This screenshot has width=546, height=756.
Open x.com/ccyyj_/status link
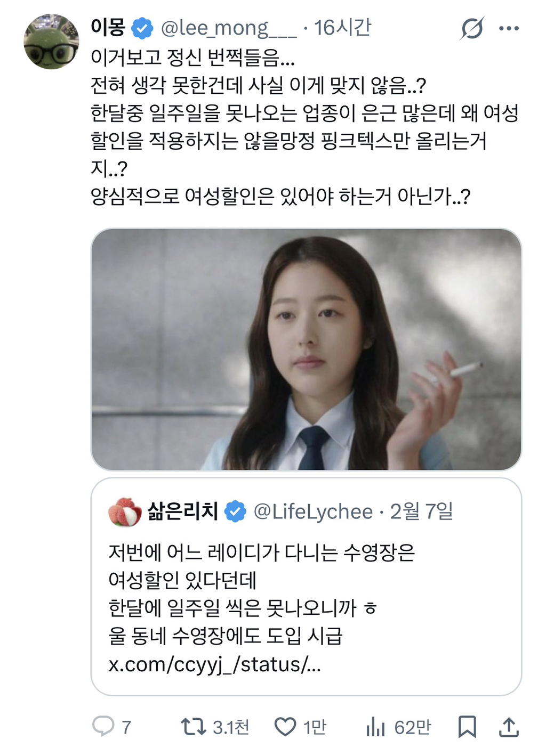(215, 664)
